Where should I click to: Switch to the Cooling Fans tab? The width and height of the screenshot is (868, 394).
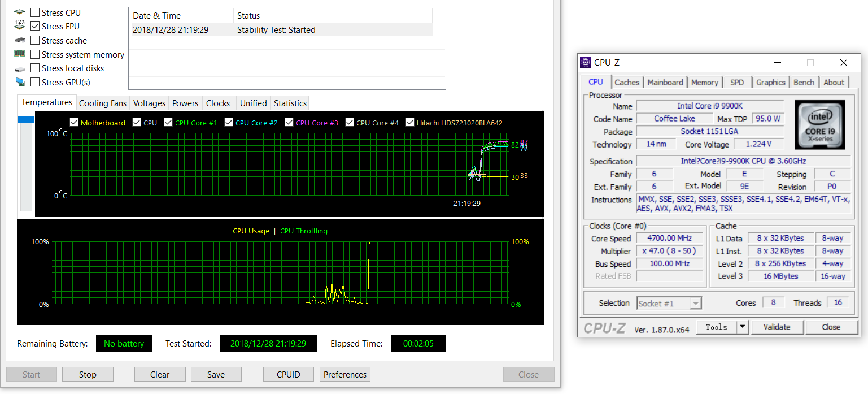pos(103,103)
